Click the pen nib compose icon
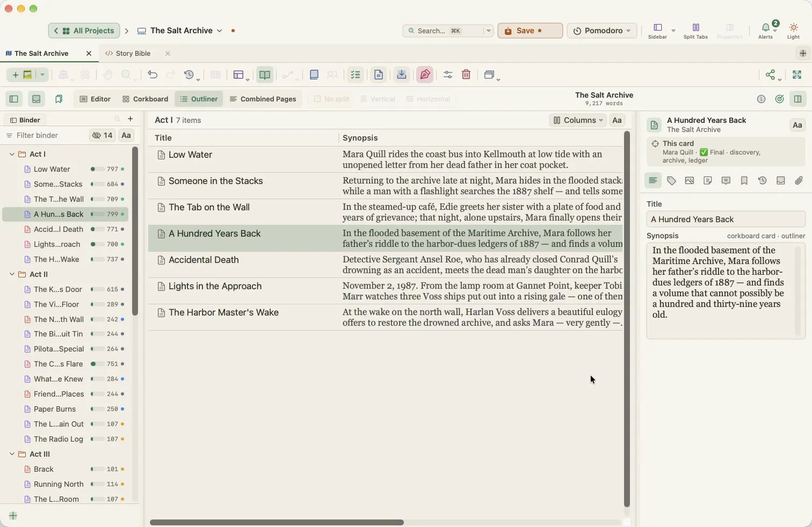812x527 pixels. [x=425, y=75]
